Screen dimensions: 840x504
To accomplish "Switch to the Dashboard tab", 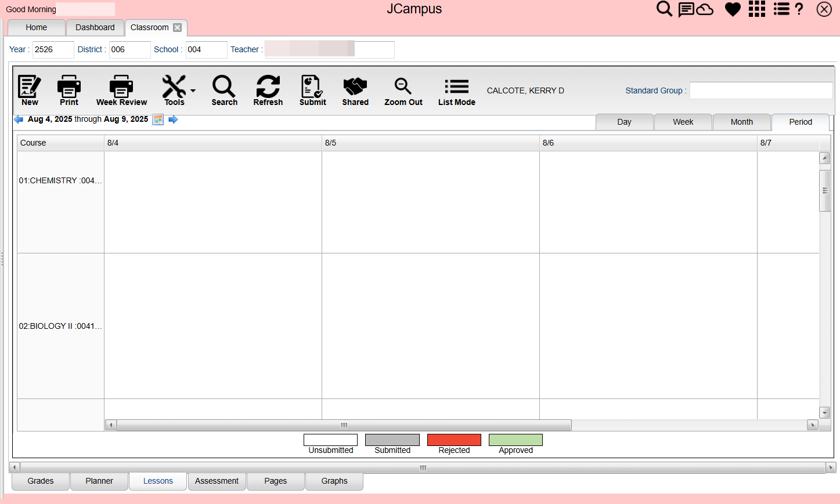I will (x=95, y=27).
